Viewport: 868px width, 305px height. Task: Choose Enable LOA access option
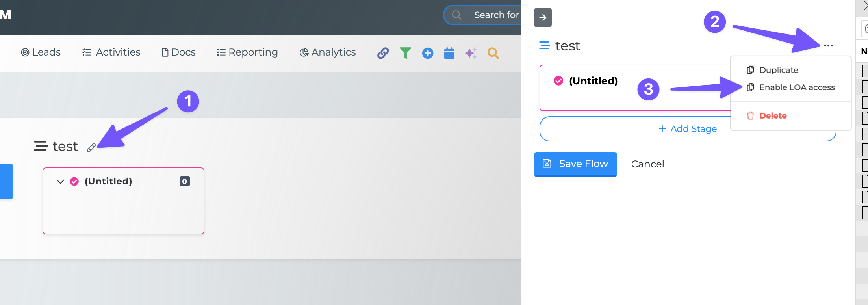[797, 87]
